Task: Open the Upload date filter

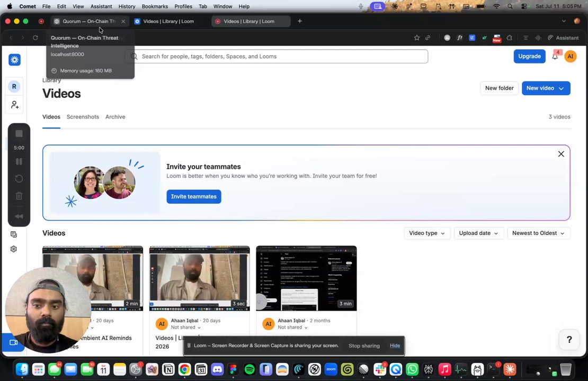Action: [478, 233]
